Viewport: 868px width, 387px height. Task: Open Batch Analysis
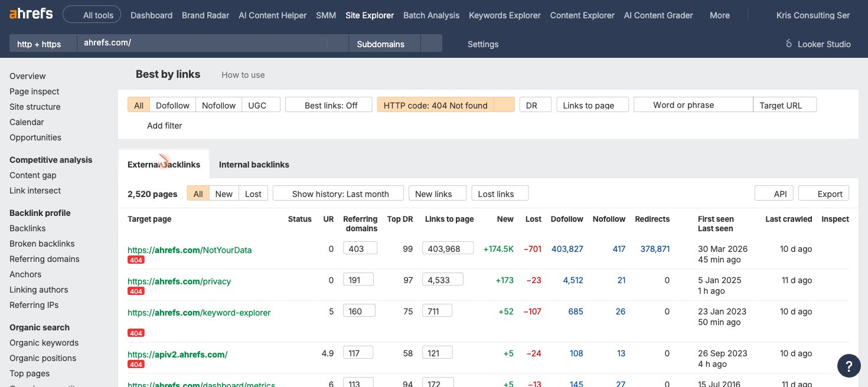pos(431,15)
